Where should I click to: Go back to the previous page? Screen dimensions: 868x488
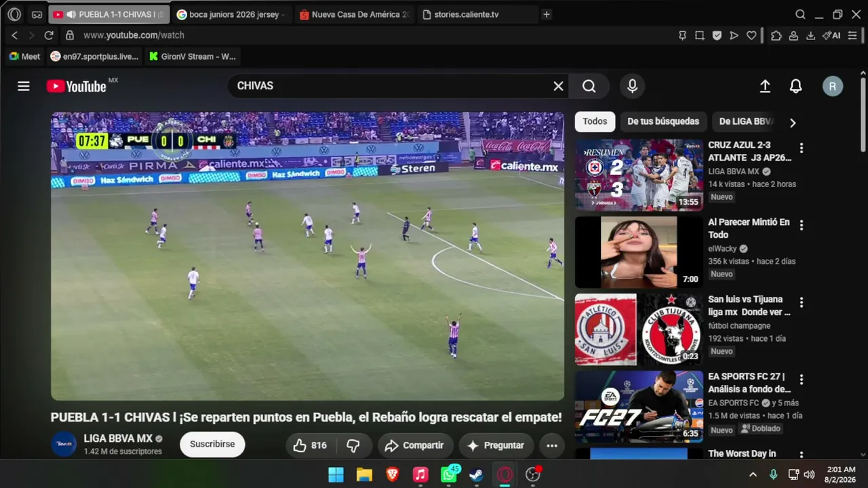[15, 35]
